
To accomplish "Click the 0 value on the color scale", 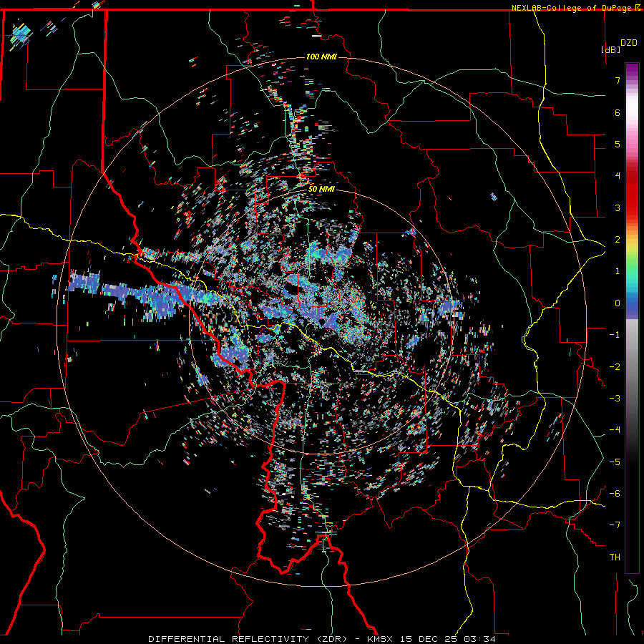I will pos(618,303).
